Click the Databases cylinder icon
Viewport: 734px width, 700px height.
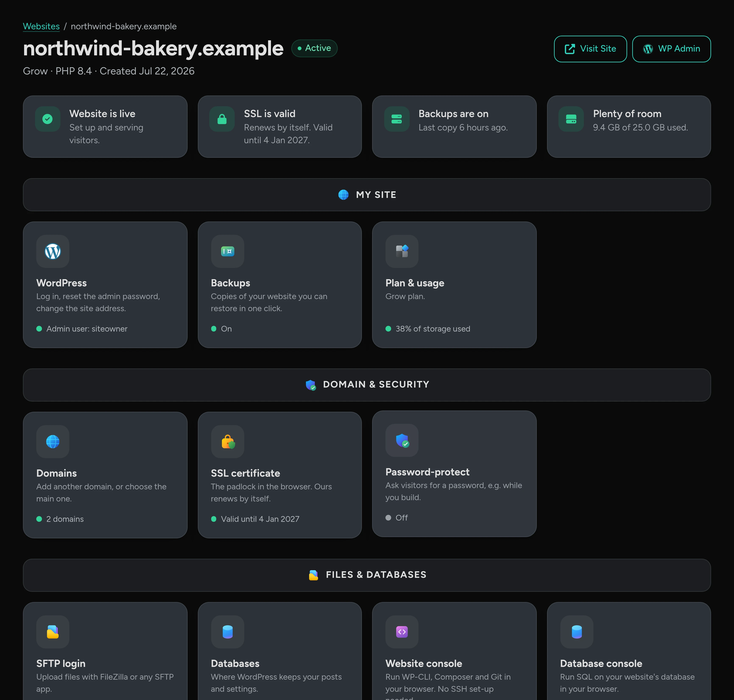coord(227,632)
